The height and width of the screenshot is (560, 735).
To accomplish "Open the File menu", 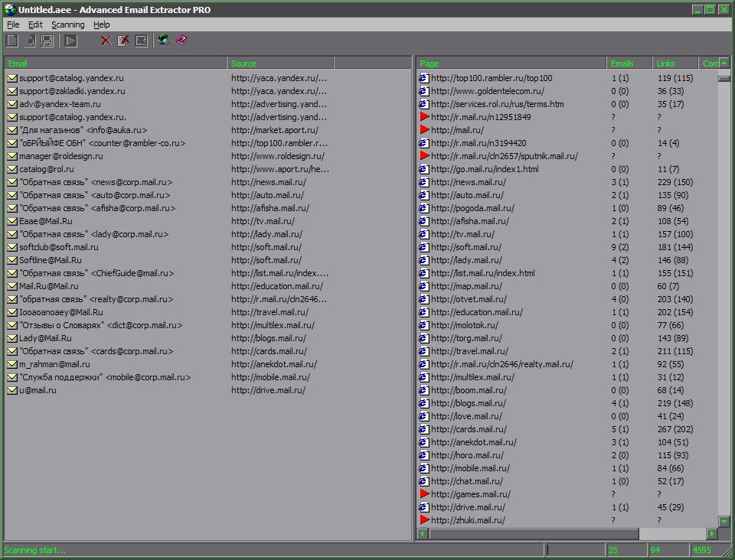I will tap(13, 24).
